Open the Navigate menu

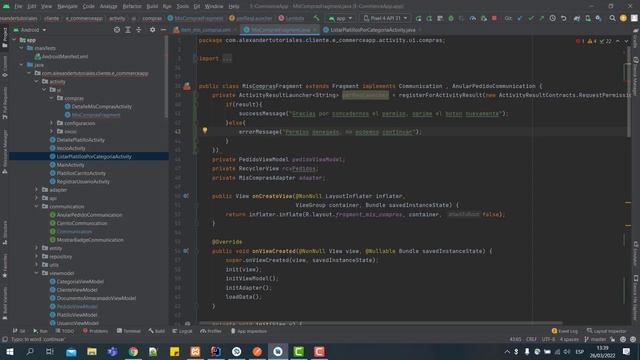(67, 7)
